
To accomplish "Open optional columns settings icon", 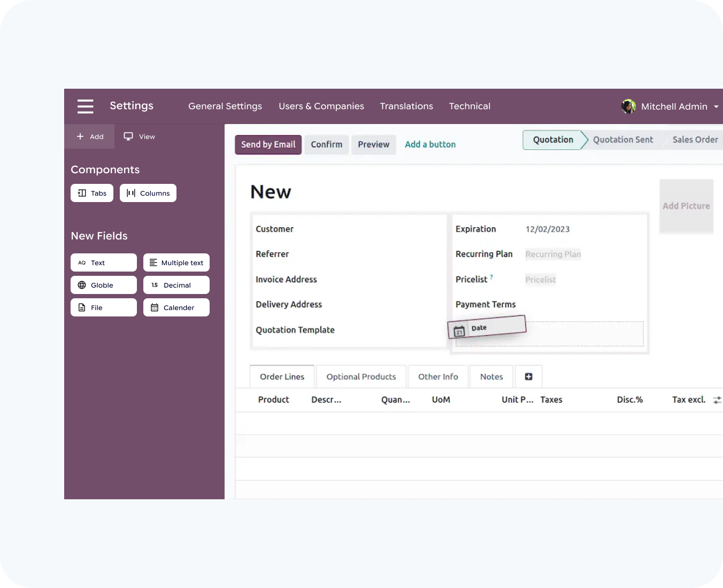I will click(x=717, y=400).
